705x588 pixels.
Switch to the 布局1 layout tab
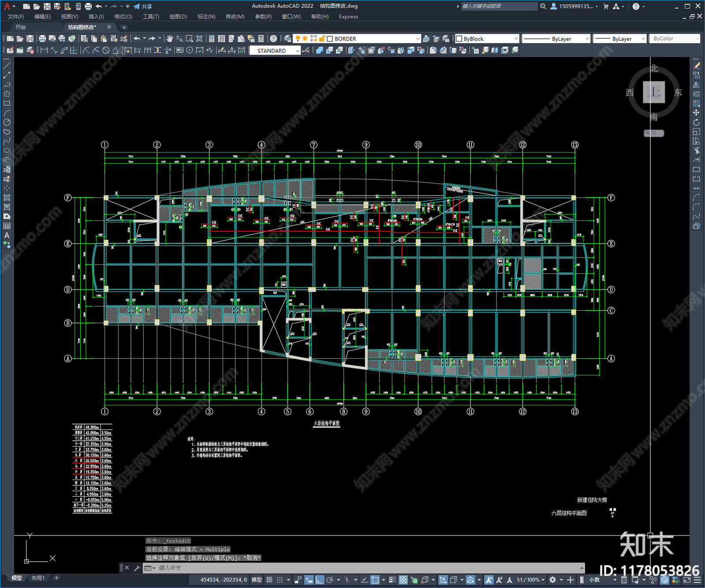(38, 578)
